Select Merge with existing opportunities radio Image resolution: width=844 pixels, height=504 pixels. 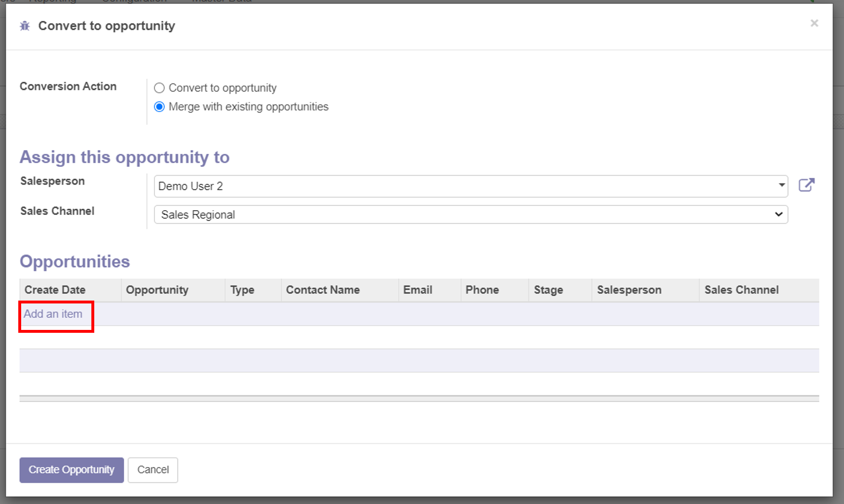(159, 107)
